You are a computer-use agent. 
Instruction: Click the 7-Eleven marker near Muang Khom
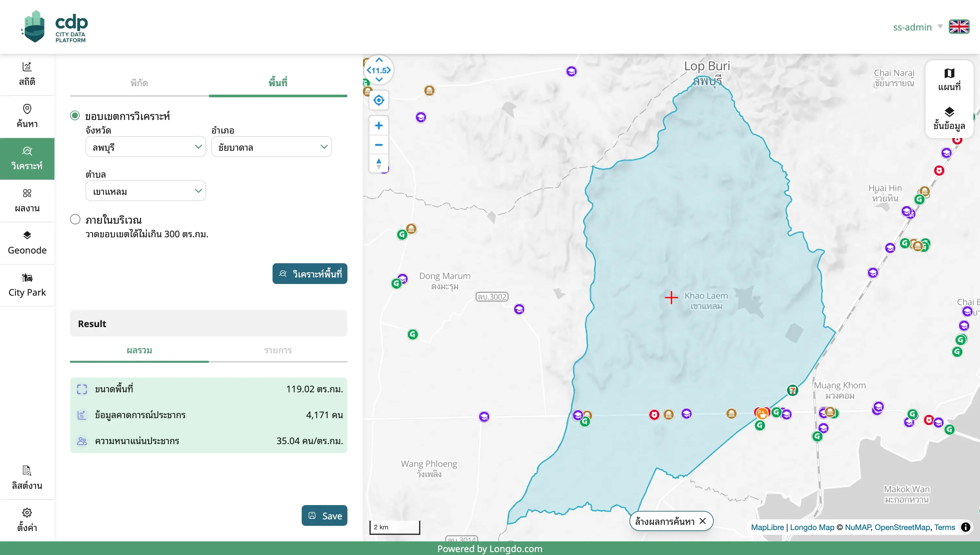coord(793,390)
